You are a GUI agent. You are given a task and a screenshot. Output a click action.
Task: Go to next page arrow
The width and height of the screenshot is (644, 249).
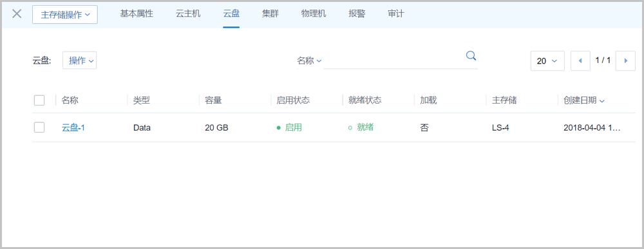pyautogui.click(x=625, y=60)
